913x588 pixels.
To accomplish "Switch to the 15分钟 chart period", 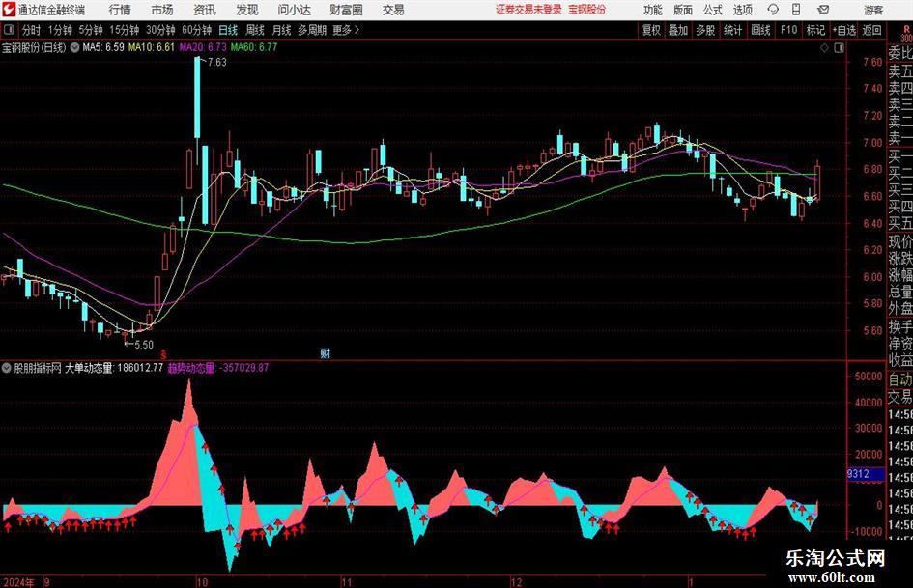I will tap(124, 30).
